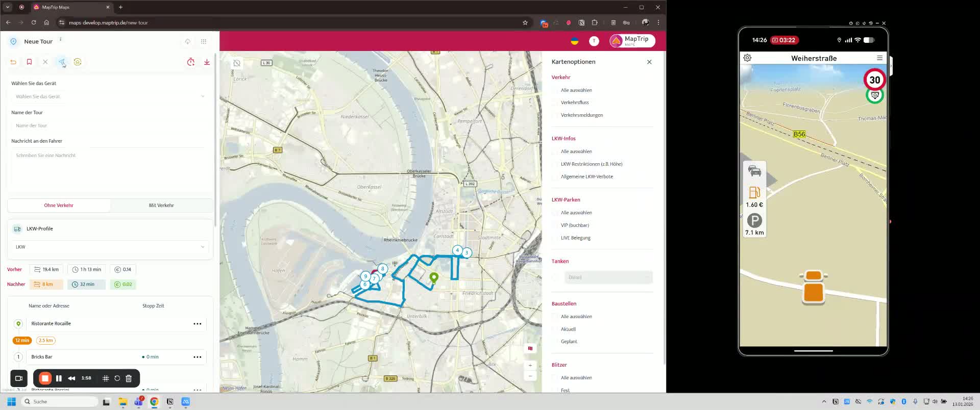Tap the traffic cars icon on phone map
Viewport: 980px width, 410px height.
click(754, 171)
